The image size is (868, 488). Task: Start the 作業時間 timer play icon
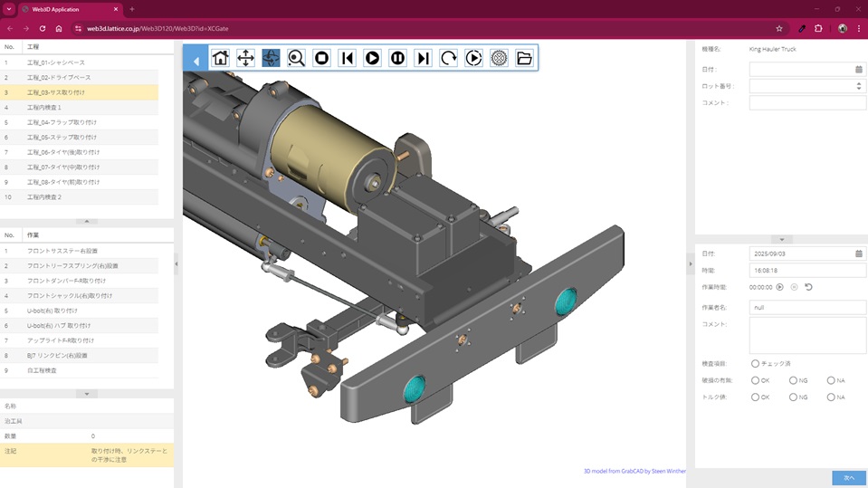[x=780, y=287]
